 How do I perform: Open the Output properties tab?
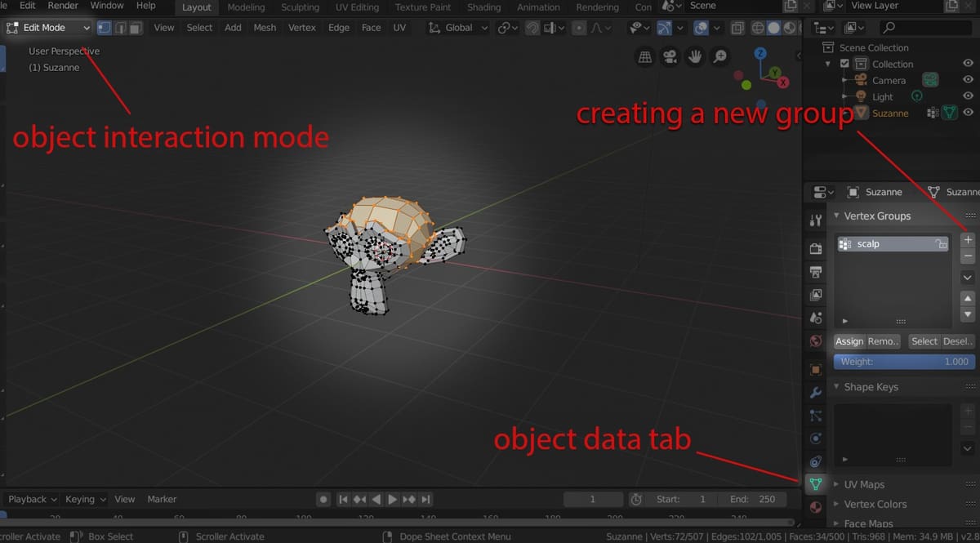point(815,271)
